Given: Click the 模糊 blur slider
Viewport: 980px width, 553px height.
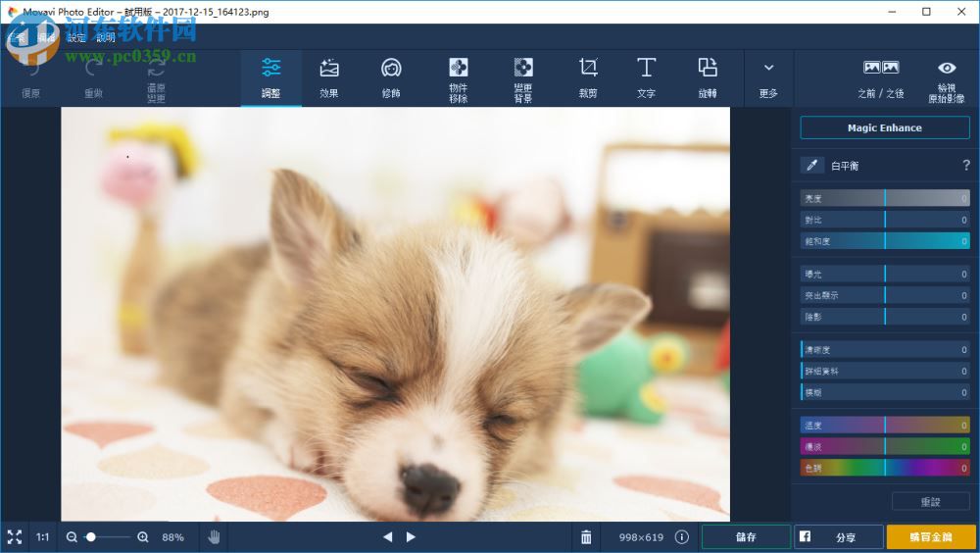Looking at the screenshot, I should [x=884, y=392].
